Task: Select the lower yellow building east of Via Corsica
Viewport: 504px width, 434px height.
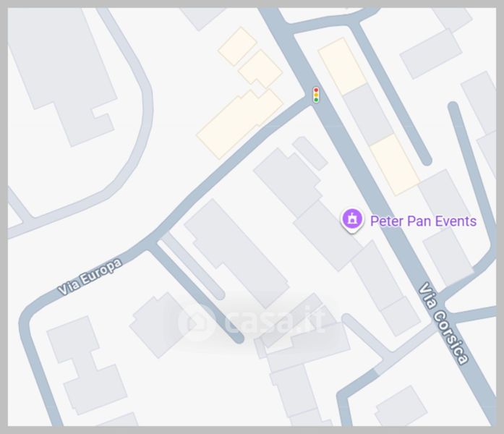Action: coord(395,165)
